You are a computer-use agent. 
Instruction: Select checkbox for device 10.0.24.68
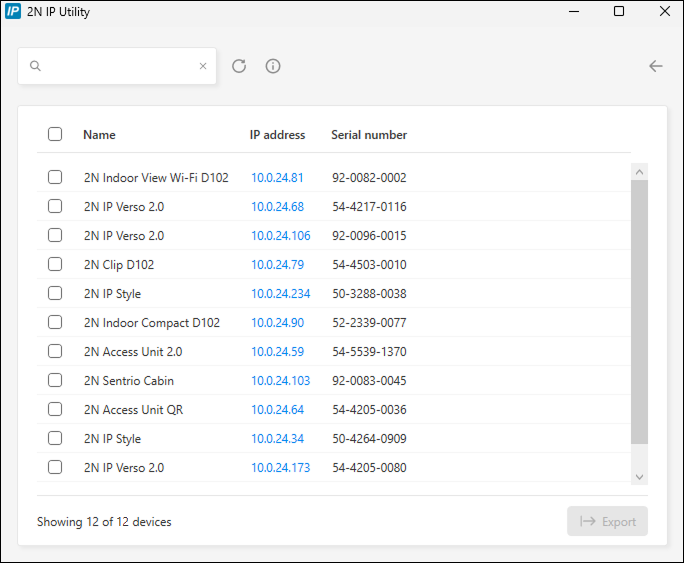(x=55, y=206)
